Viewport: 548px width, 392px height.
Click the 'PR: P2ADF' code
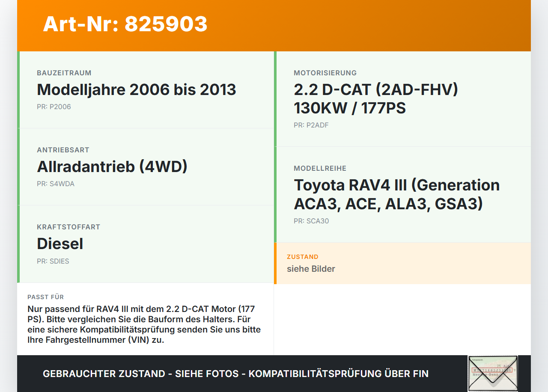(x=311, y=125)
